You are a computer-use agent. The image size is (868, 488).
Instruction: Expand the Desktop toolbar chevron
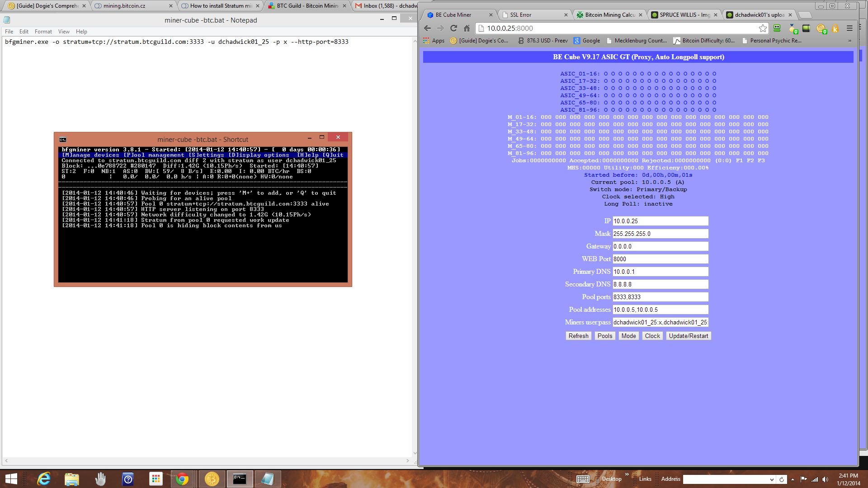point(627,474)
